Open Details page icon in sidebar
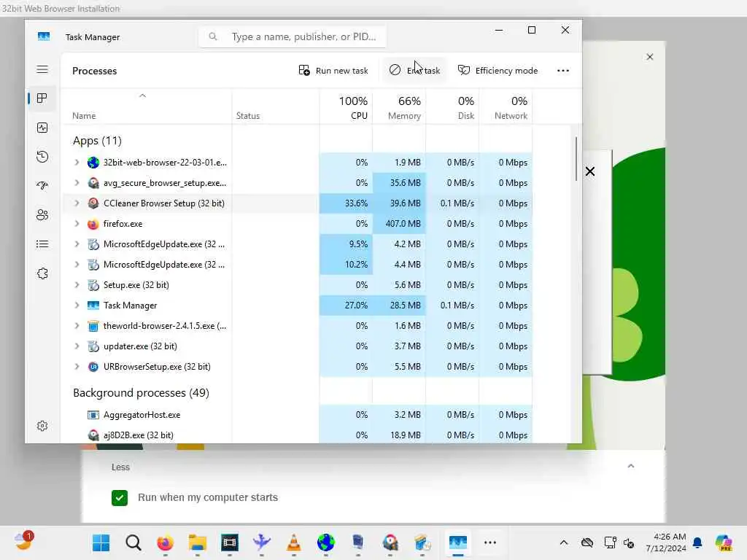Screen dimensions: 747x560 42,244
